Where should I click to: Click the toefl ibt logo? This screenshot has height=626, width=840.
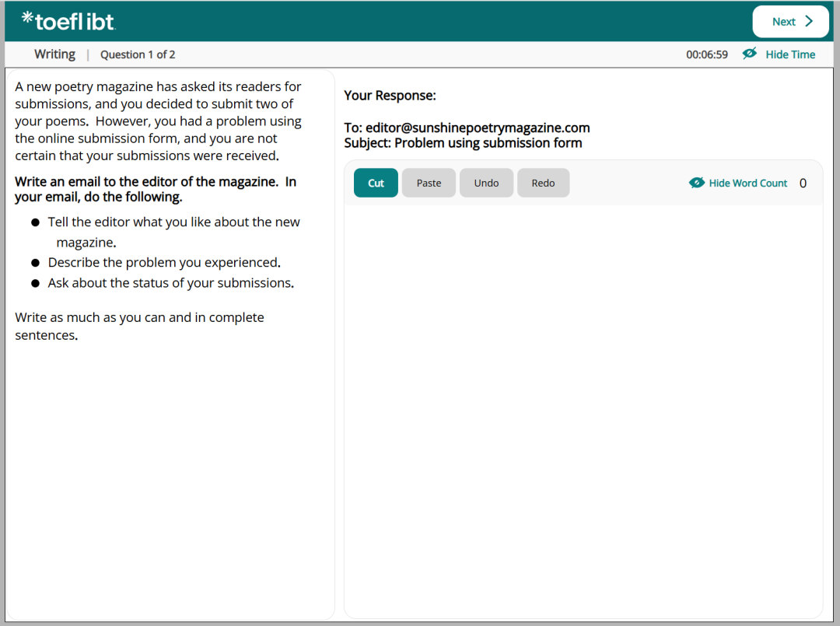point(68,22)
